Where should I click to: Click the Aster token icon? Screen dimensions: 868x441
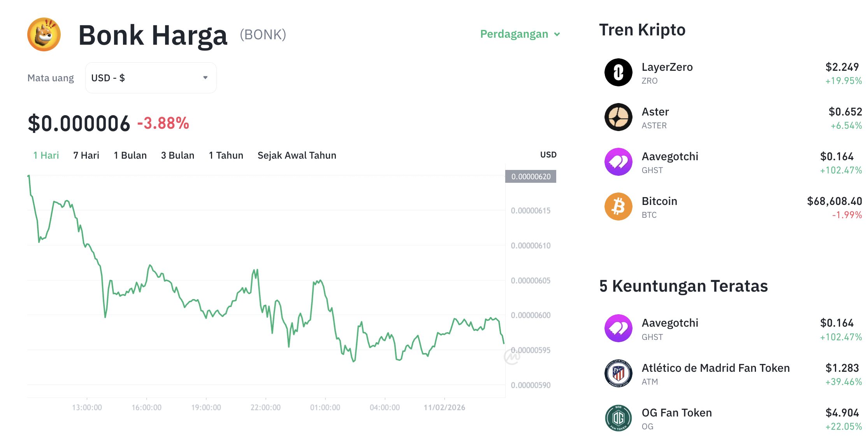(618, 117)
